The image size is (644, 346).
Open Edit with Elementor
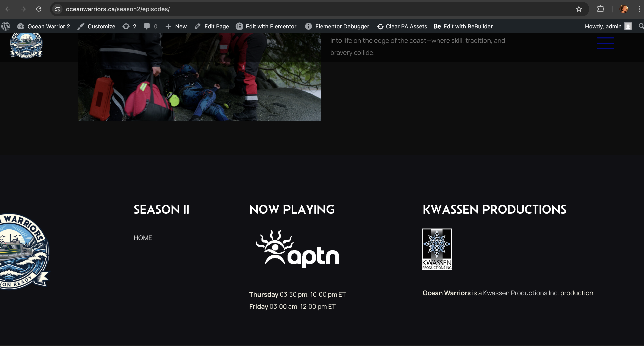point(266,26)
